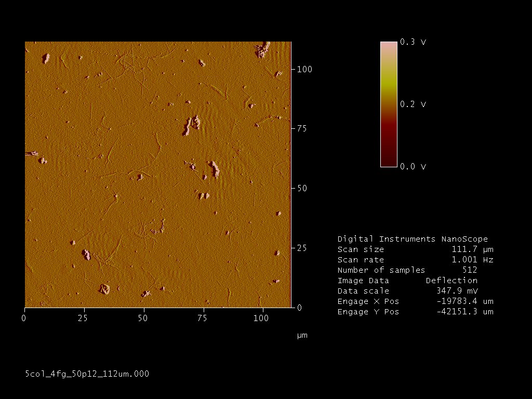The image size is (532, 399).
Task: Click the 'Engage X Pos' label
Action: (x=368, y=301)
